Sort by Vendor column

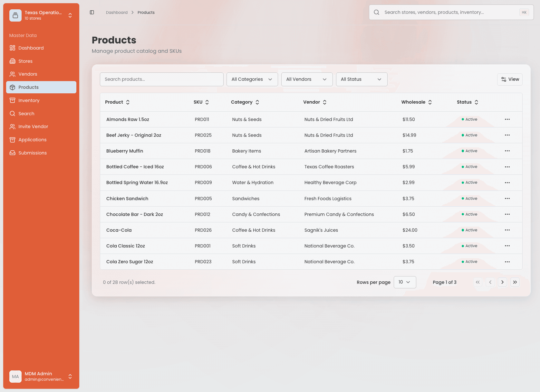coord(315,102)
